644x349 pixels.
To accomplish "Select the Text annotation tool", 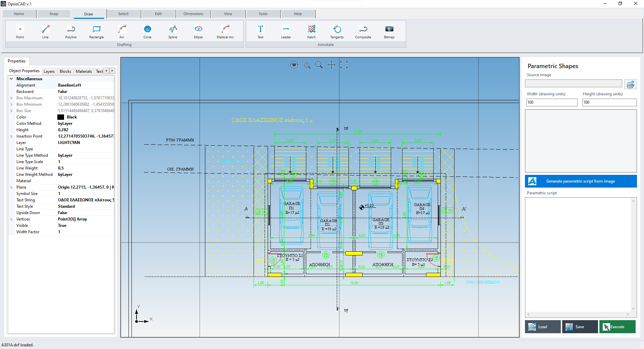I will pyautogui.click(x=260, y=32).
